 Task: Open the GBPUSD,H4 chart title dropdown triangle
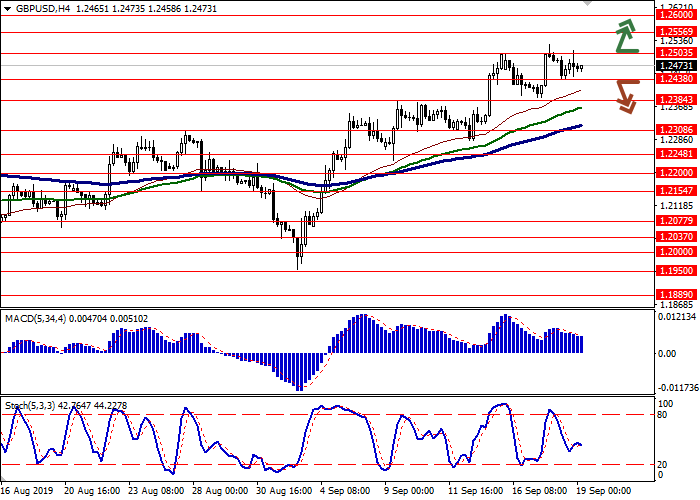(x=6, y=8)
